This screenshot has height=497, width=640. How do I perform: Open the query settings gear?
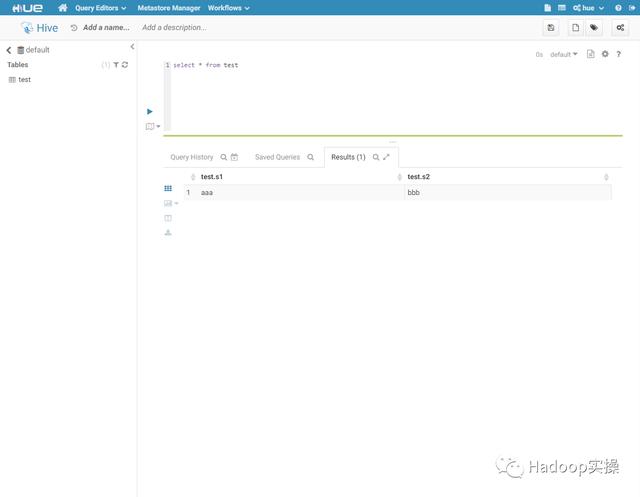tap(605, 54)
